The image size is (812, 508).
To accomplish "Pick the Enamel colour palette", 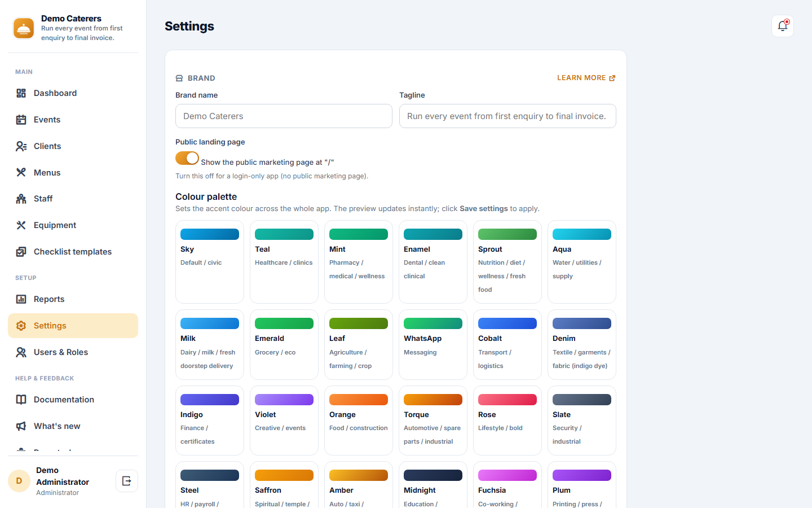I will pos(433,262).
